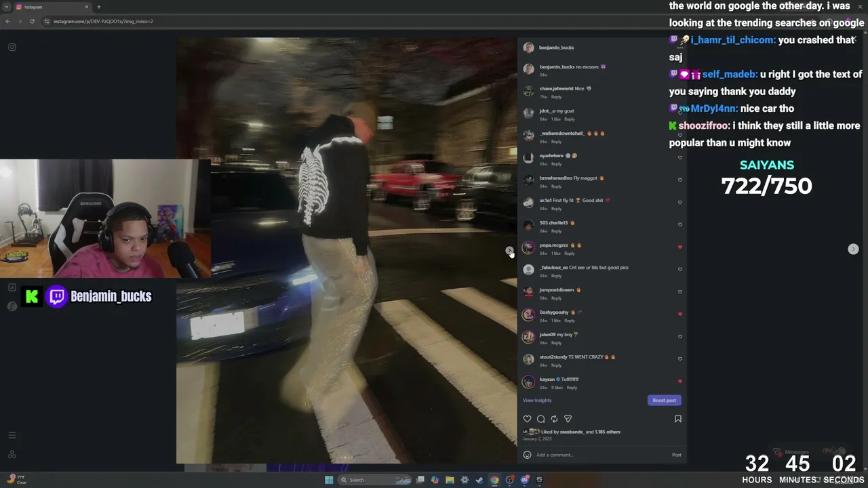Viewport: 868px width, 488px height.
Task: Click the Instagram logo in the left sidebar
Action: pos(12,47)
